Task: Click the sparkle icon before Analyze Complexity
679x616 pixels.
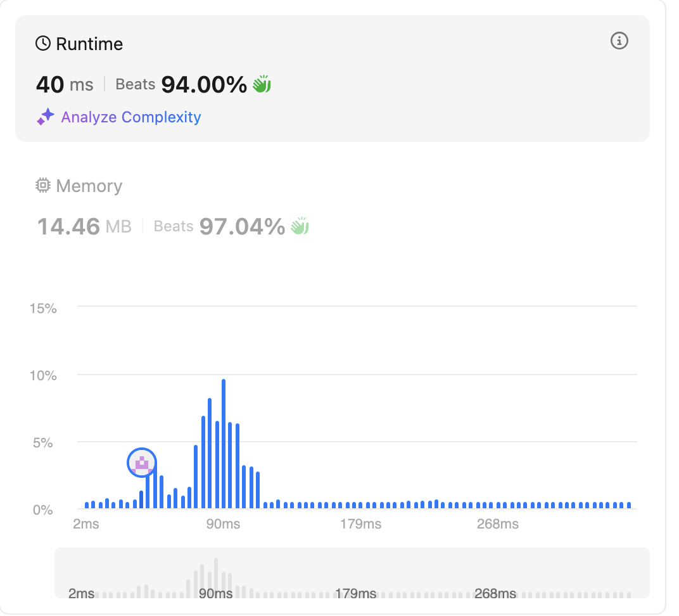Action: [45, 117]
